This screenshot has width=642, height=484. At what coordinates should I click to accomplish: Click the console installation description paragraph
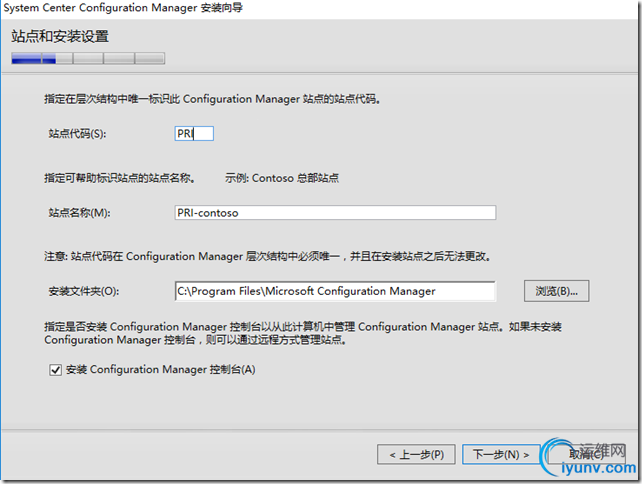(303, 333)
